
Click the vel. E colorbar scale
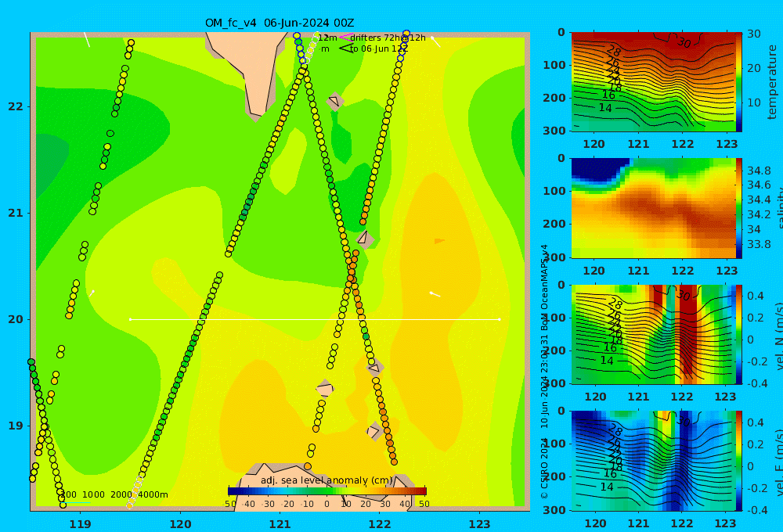click(739, 461)
